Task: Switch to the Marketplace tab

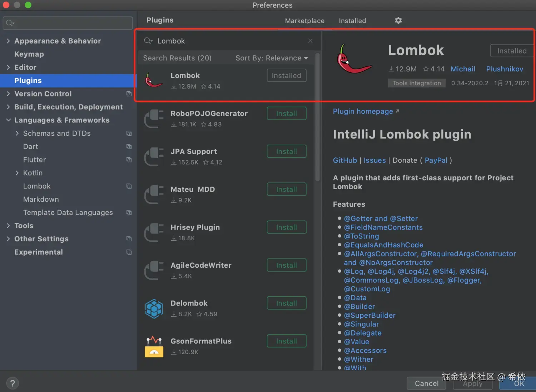Action: [x=304, y=21]
